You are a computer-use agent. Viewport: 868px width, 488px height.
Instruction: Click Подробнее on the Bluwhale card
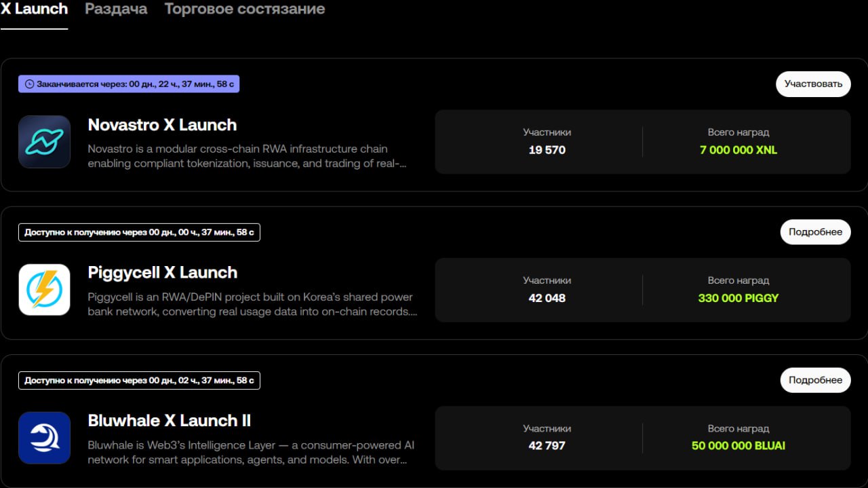click(x=815, y=380)
